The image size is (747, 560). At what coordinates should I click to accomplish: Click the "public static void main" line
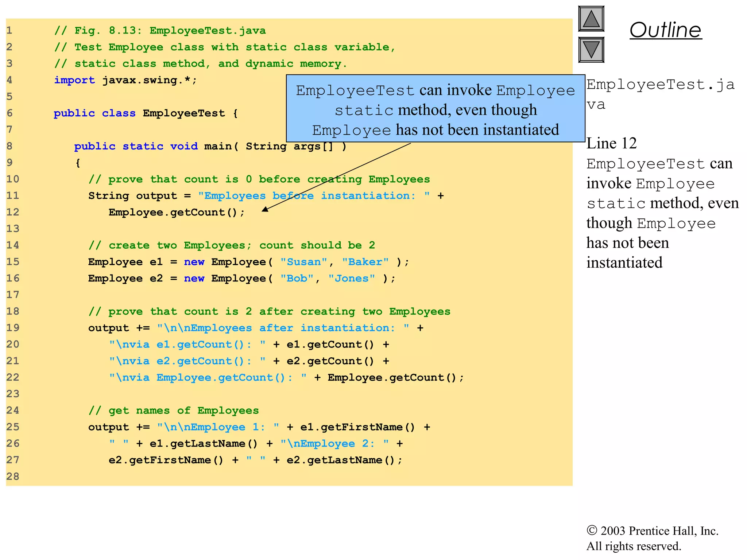[x=210, y=146]
